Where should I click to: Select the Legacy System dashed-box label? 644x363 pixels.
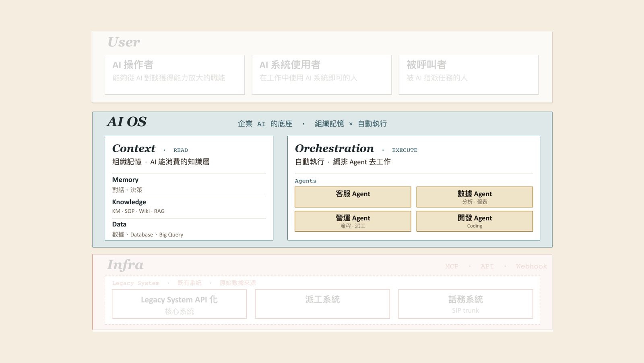[x=136, y=283]
